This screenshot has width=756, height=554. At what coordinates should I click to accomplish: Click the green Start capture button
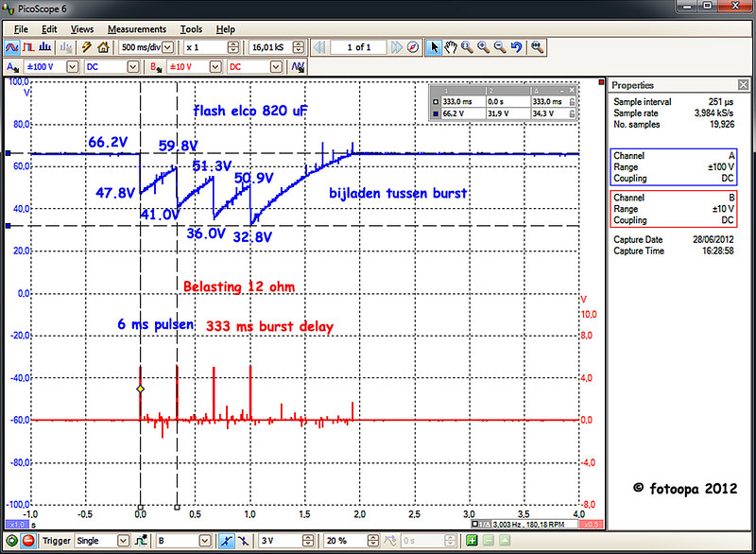[11, 541]
